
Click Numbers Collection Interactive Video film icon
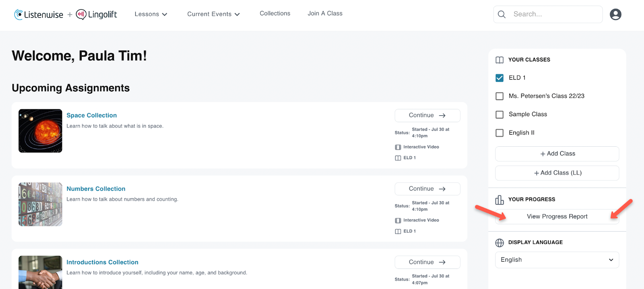(x=398, y=221)
